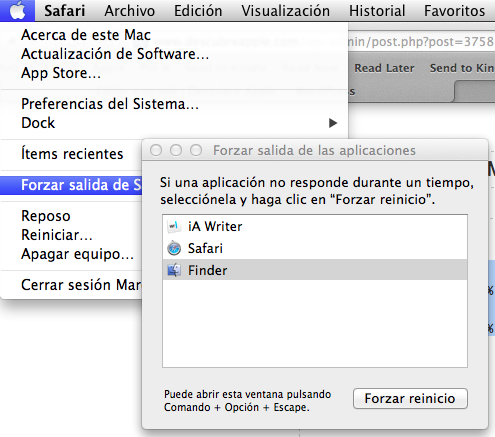
Task: Open the Favoritos menu
Action: pyautogui.click(x=454, y=11)
